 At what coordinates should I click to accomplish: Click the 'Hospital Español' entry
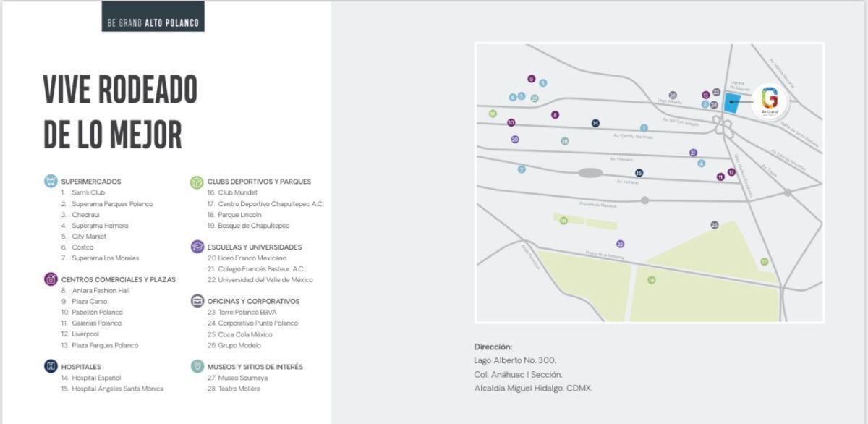tap(91, 378)
